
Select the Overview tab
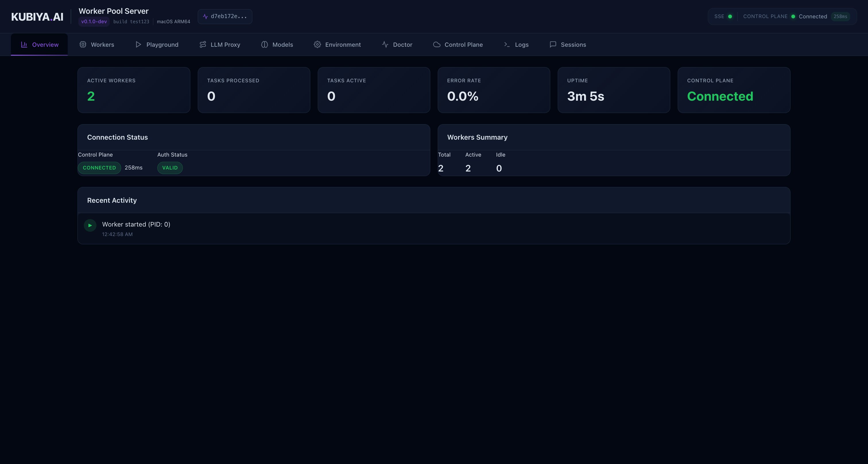39,44
